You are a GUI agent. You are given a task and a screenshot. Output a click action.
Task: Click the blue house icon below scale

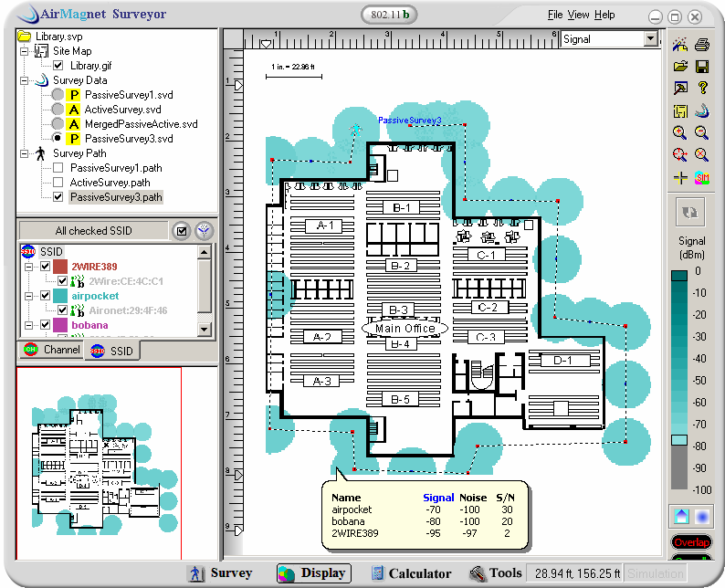tap(681, 516)
